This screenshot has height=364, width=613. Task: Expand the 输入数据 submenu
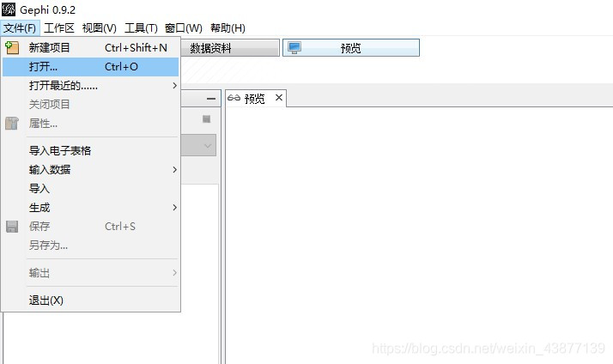pos(91,170)
